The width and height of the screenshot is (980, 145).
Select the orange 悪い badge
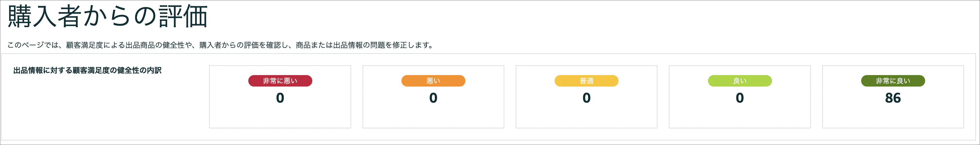pos(433,81)
